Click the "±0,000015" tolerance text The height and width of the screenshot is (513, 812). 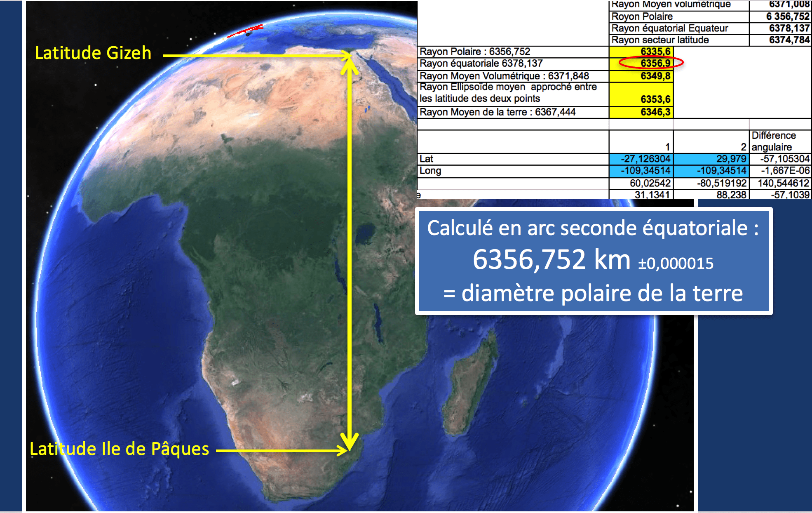pos(676,264)
